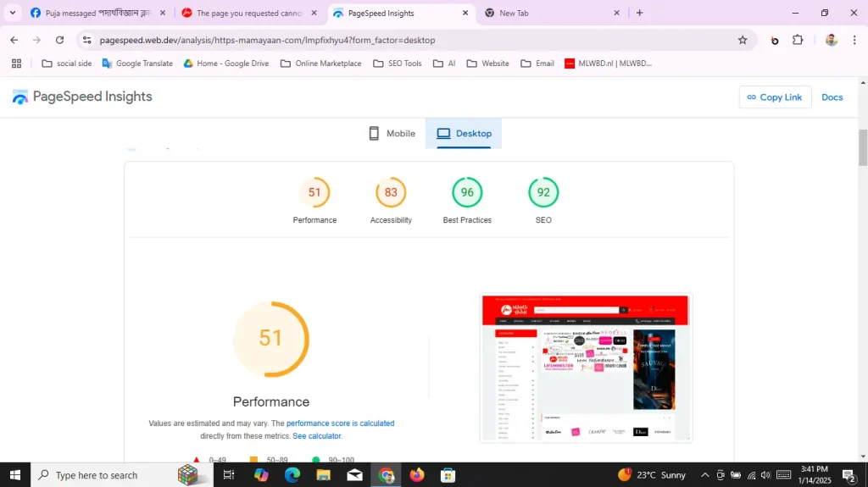Show hidden system tray icons chevron
Screen dimensions: 868x487
click(x=704, y=475)
